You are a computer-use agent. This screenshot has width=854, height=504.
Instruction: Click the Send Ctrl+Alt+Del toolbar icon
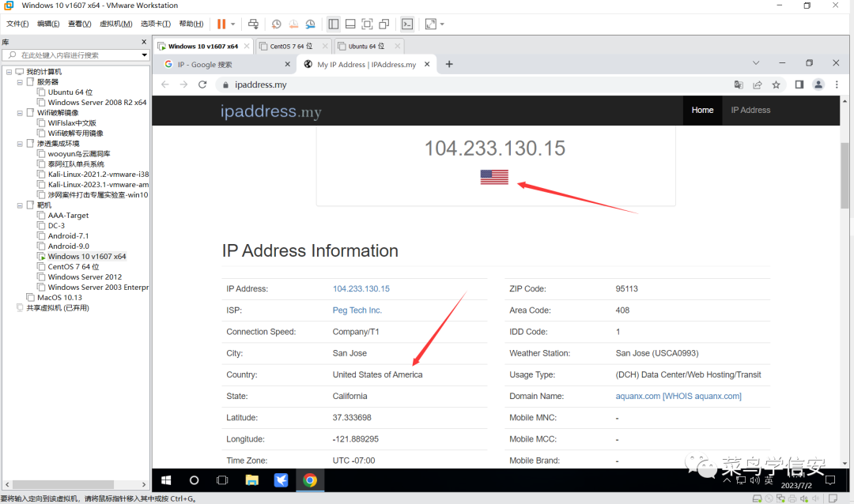pyautogui.click(x=253, y=24)
